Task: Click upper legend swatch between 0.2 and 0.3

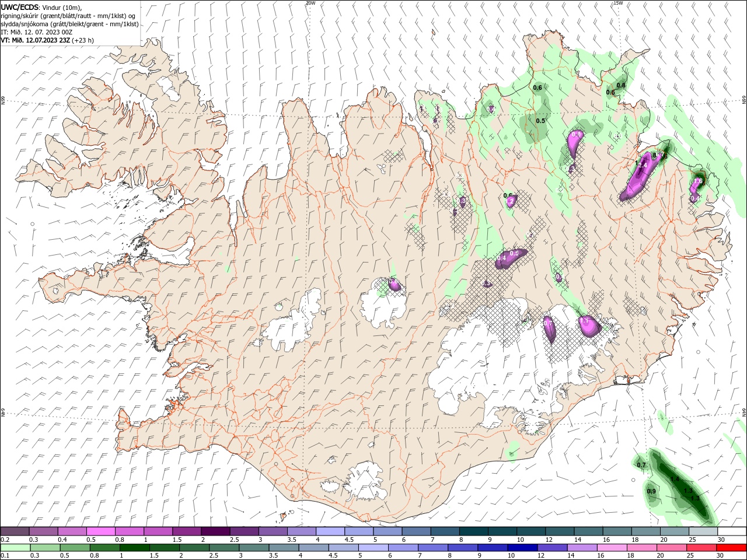Action: pos(15,531)
